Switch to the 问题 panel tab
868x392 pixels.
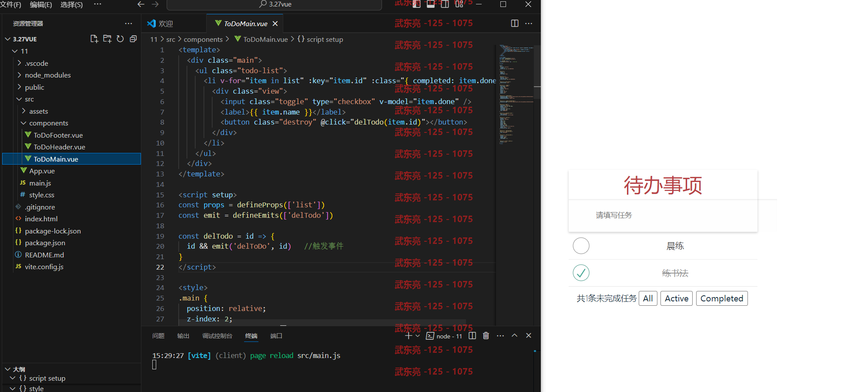(x=158, y=336)
